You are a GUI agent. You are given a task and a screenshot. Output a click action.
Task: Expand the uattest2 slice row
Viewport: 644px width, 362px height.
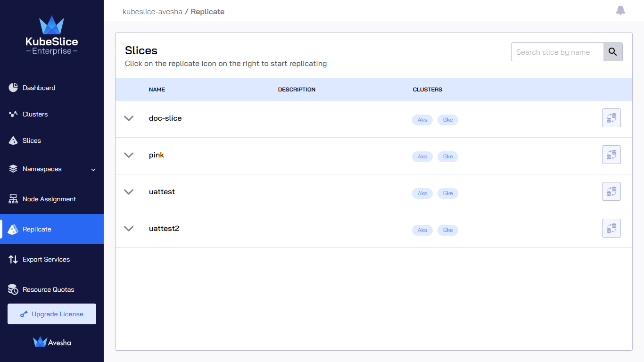[x=129, y=229]
